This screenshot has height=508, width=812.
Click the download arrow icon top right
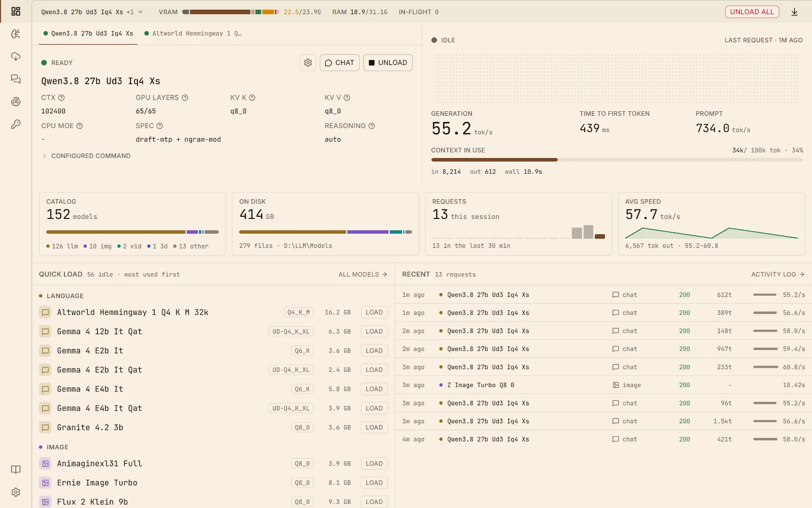tap(795, 12)
